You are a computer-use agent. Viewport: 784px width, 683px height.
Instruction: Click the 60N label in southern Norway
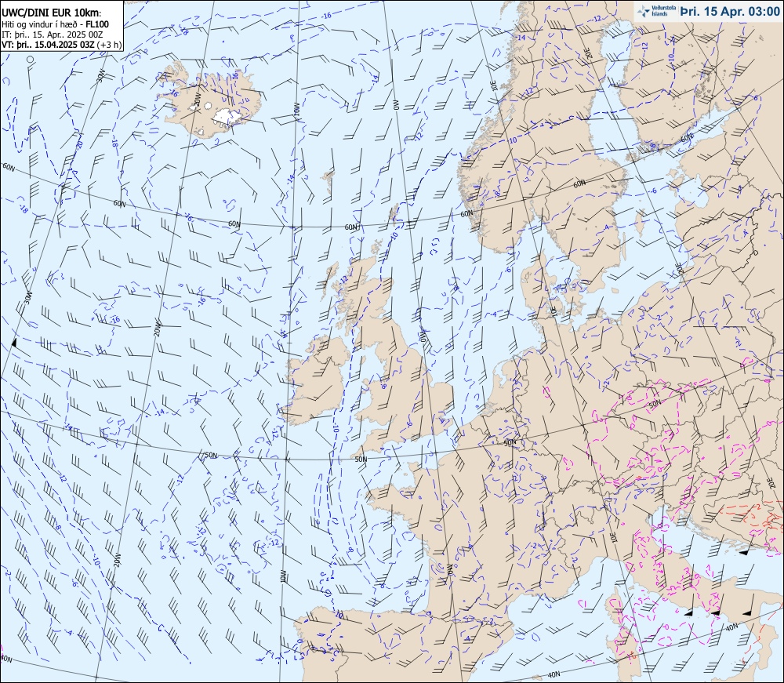coord(466,213)
